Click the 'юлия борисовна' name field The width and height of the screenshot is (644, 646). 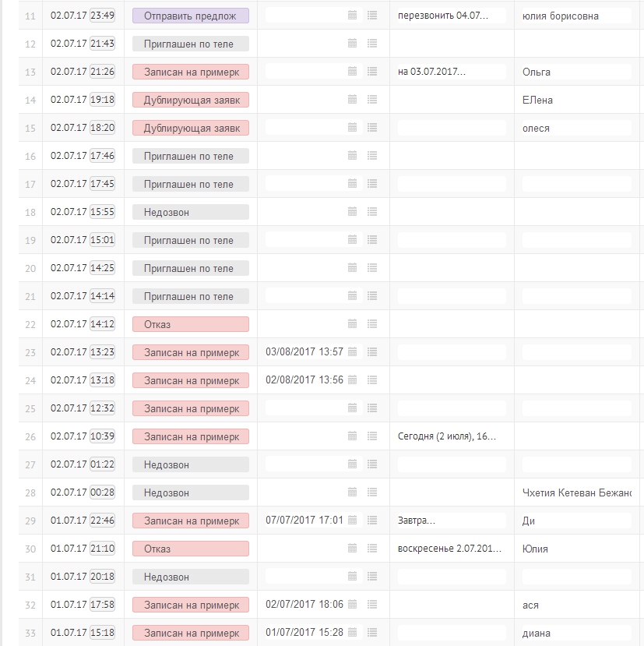pos(576,16)
